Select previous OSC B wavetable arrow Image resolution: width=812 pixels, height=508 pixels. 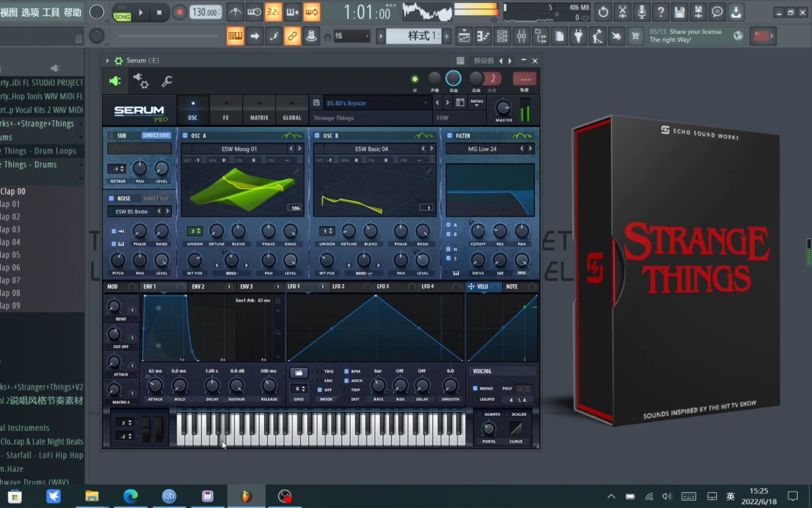click(423, 149)
